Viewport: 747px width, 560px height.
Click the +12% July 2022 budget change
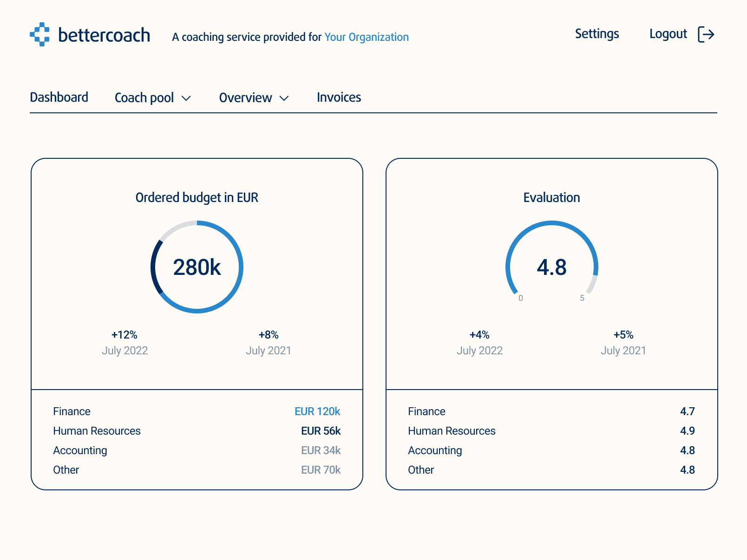[124, 335]
